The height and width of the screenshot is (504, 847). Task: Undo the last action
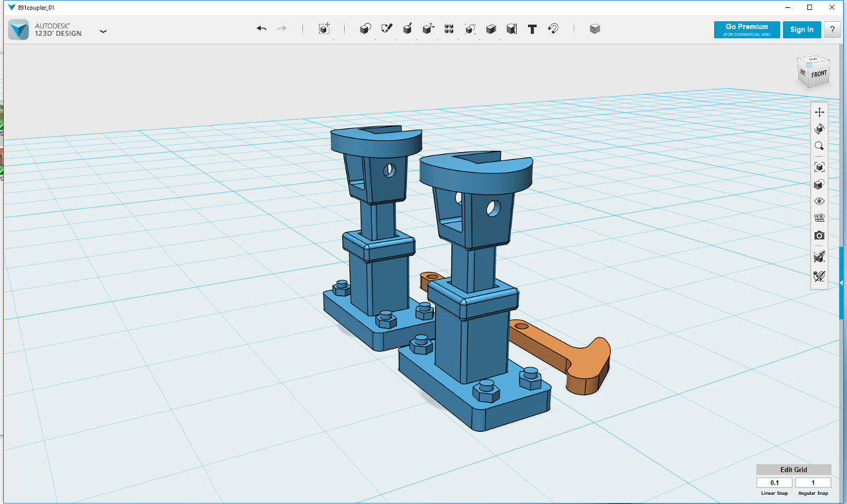pyautogui.click(x=261, y=28)
